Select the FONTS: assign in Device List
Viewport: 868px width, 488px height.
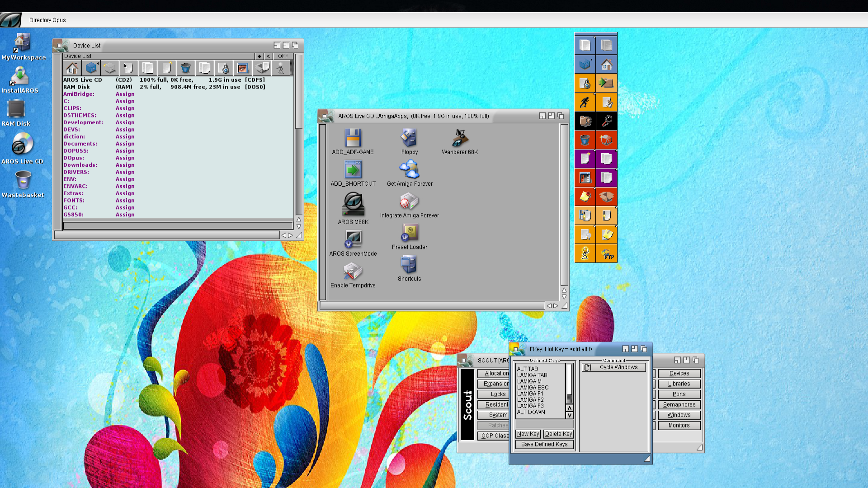click(178, 200)
